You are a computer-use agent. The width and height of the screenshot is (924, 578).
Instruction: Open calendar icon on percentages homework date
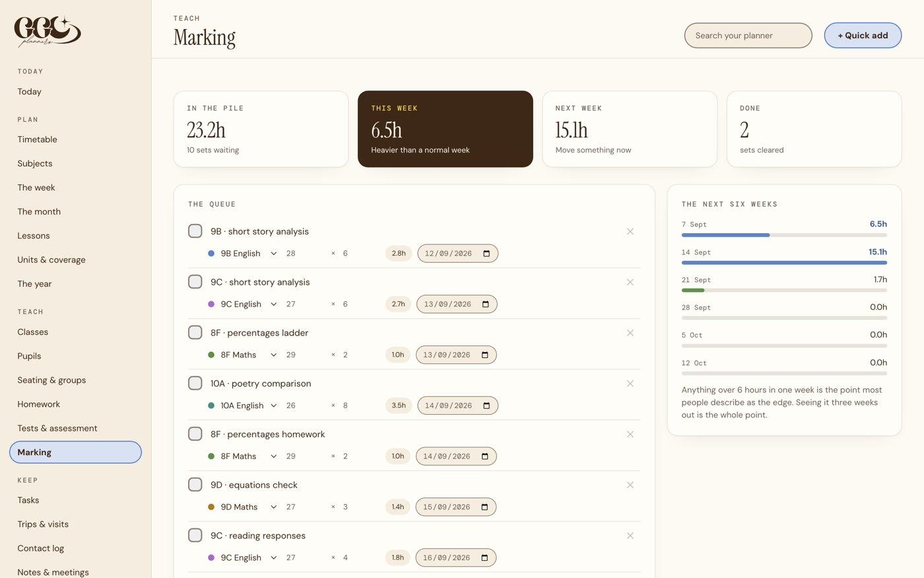485,456
